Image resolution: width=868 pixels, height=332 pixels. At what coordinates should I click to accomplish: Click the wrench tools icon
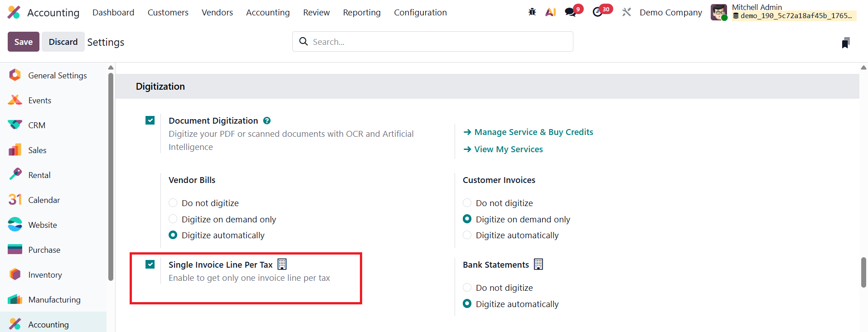click(626, 12)
